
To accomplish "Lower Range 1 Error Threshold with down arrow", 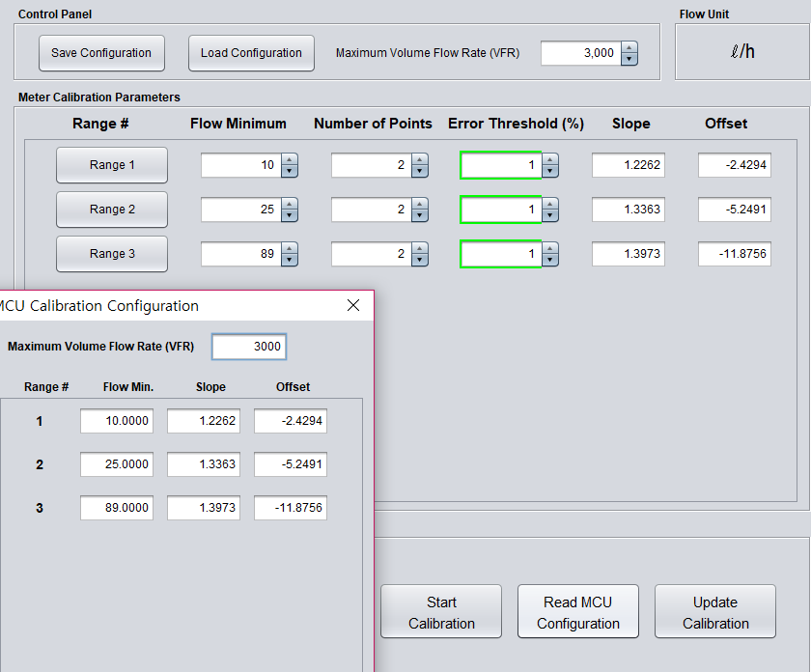I will 550,171.
